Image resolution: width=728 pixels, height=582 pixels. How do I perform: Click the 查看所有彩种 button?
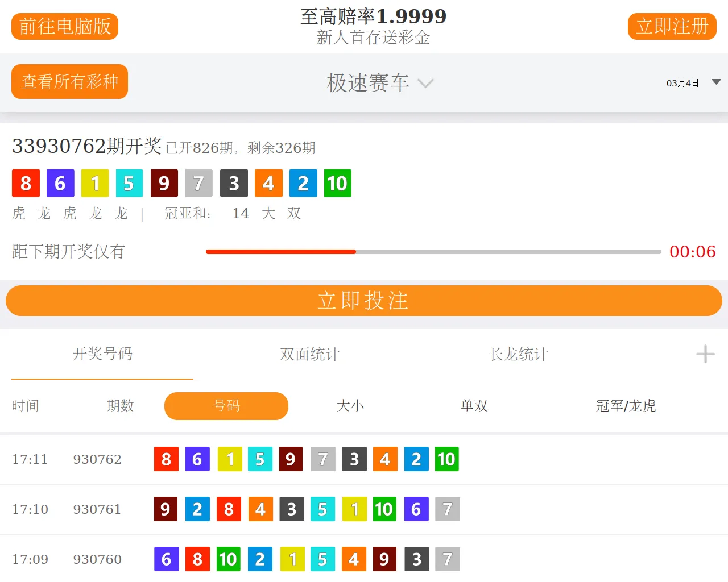pos(69,82)
